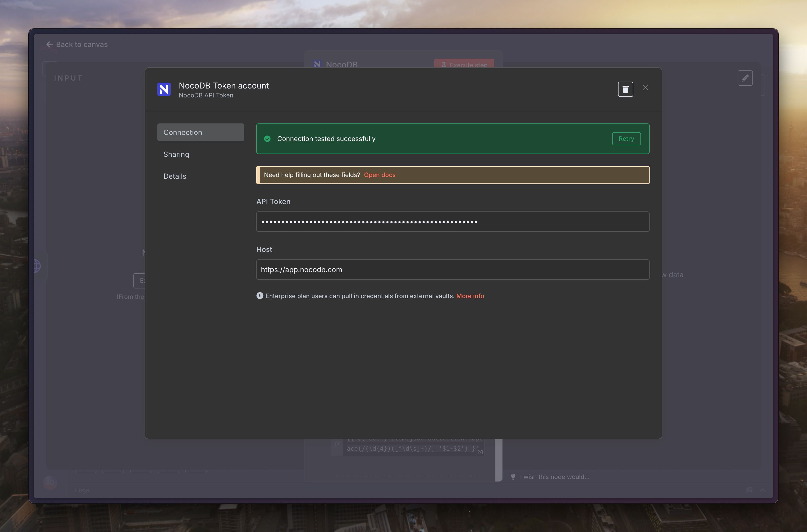Select the Connection tab

coord(200,132)
